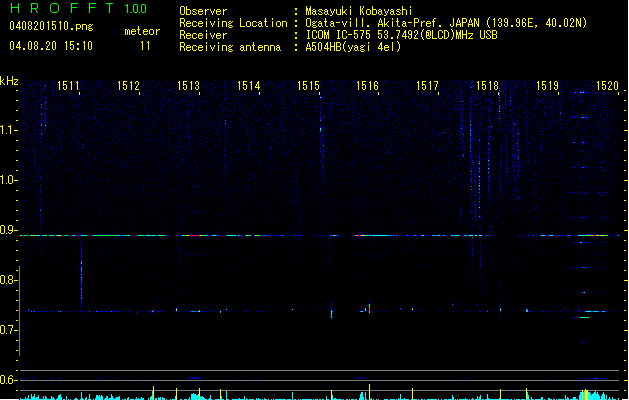The image size is (629, 400).
Task: Click the 0.9 kHz axis label
Action: [x=7, y=230]
